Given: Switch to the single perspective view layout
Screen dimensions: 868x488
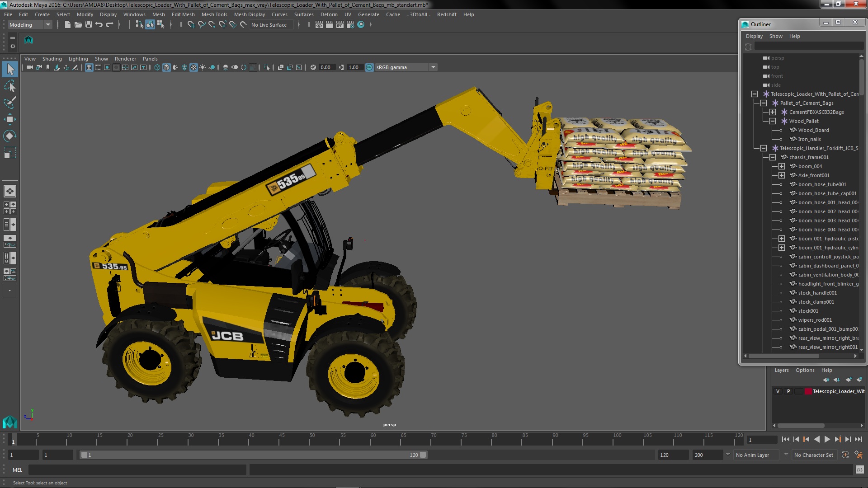Looking at the screenshot, I should [10, 191].
